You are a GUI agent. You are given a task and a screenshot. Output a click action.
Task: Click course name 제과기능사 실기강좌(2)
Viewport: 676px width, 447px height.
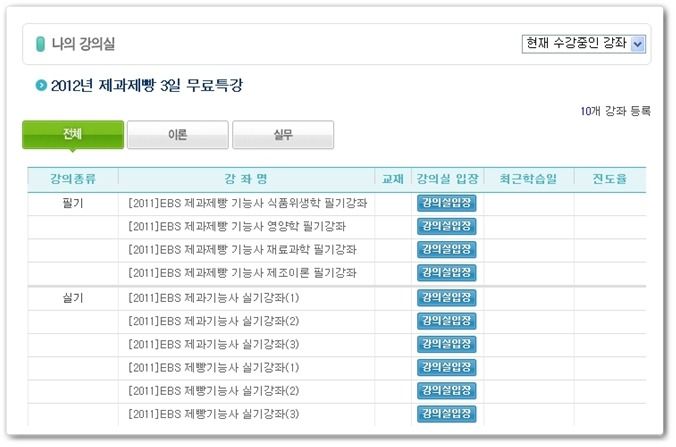(x=214, y=321)
